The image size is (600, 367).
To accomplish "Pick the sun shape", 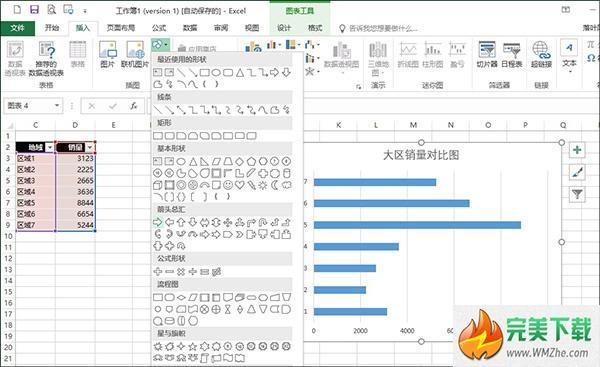I will 263,185.
